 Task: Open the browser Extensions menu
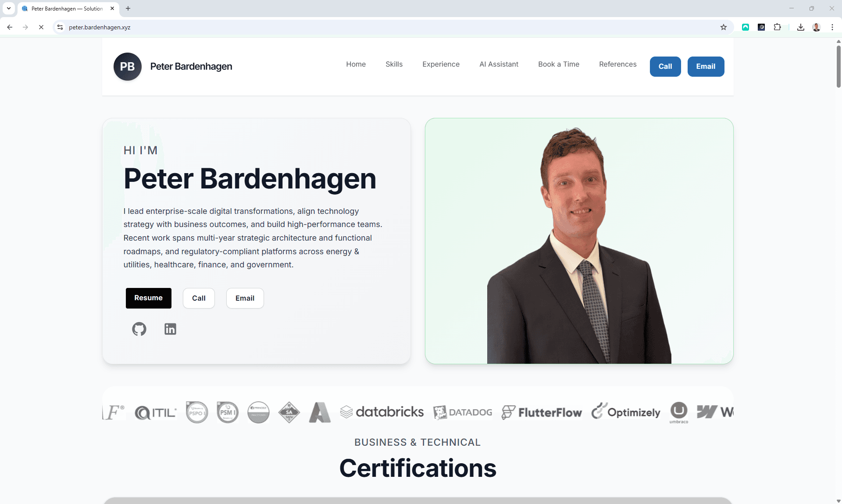coord(777,27)
